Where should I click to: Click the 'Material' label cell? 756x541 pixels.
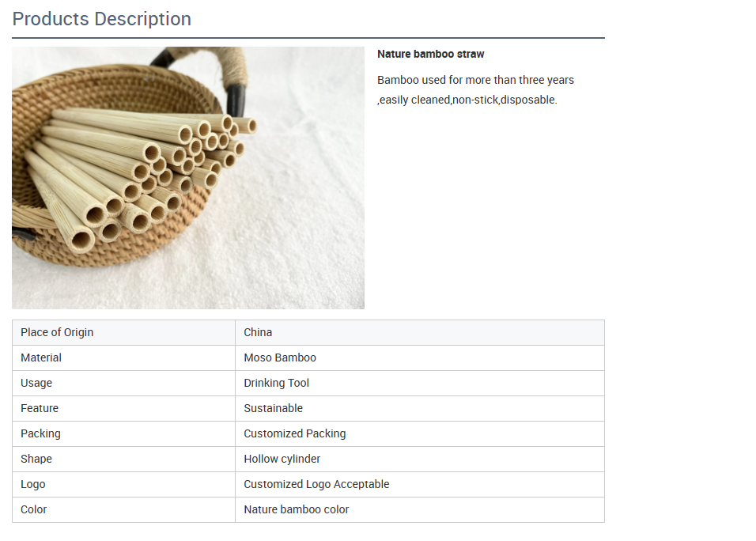[123, 358]
